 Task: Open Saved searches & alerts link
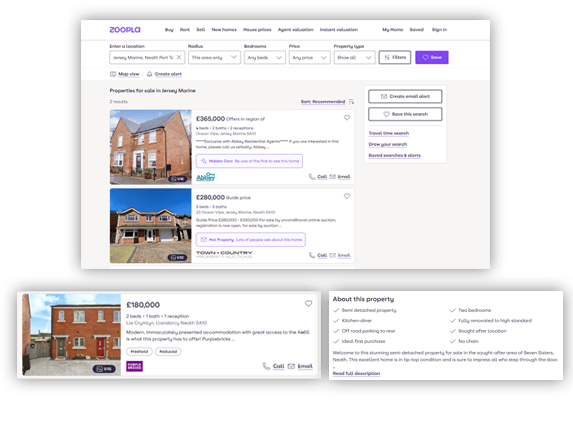(x=394, y=155)
